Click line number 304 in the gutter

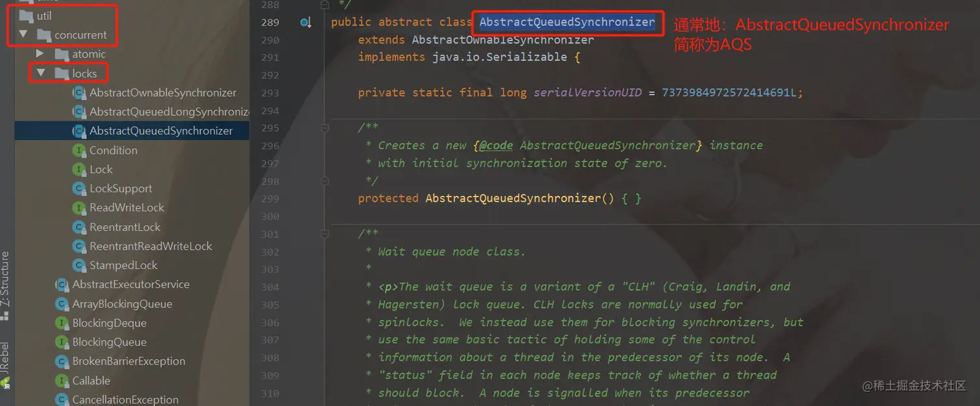tap(270, 287)
